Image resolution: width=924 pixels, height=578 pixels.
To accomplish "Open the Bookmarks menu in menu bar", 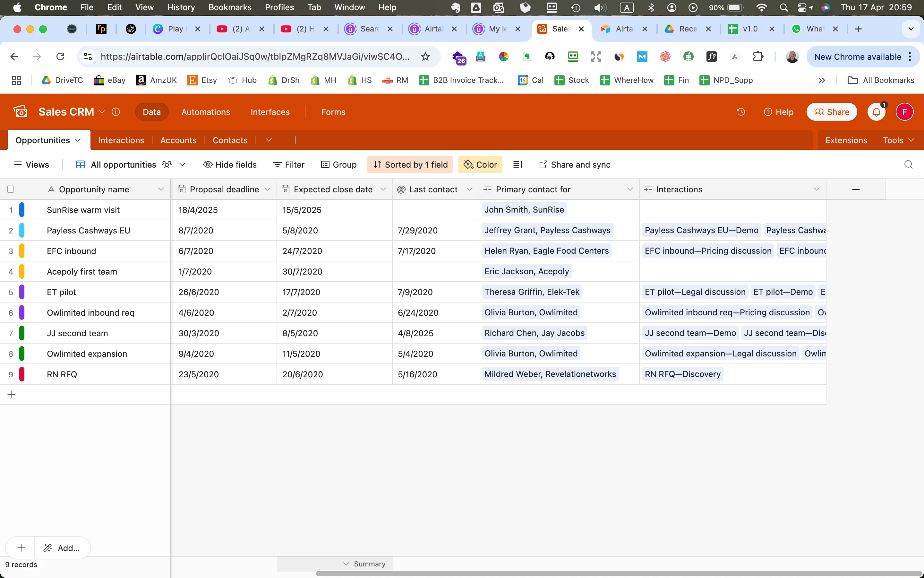I will pos(229,8).
